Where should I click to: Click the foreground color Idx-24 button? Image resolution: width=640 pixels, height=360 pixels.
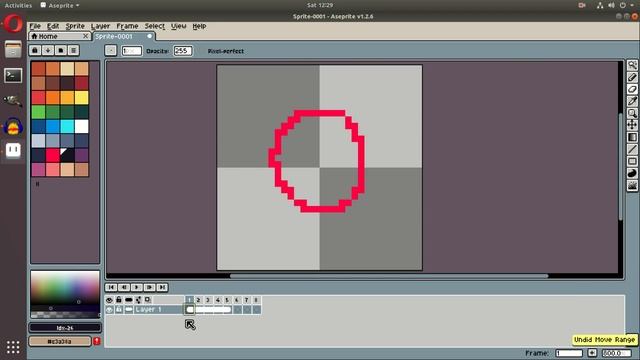(65, 328)
